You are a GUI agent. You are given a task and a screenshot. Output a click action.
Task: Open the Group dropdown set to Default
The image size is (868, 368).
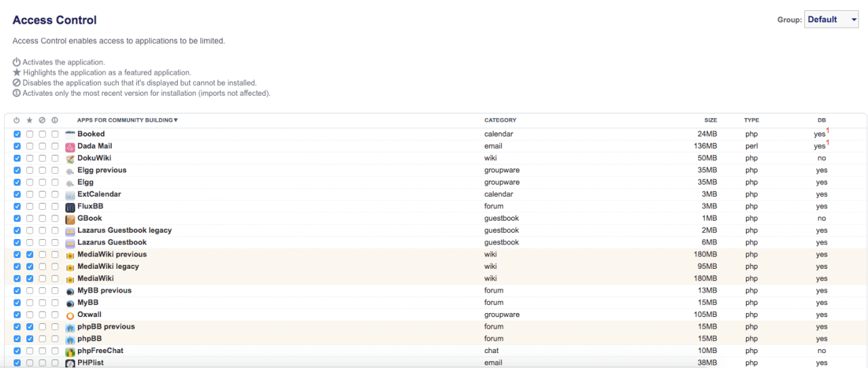832,20
